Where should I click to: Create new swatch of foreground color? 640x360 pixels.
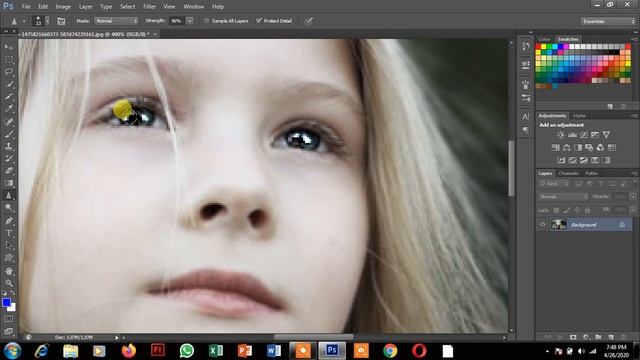[610, 107]
